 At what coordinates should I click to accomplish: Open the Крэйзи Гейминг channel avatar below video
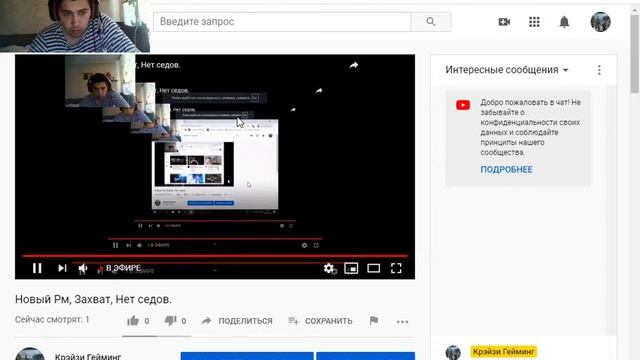click(x=30, y=354)
